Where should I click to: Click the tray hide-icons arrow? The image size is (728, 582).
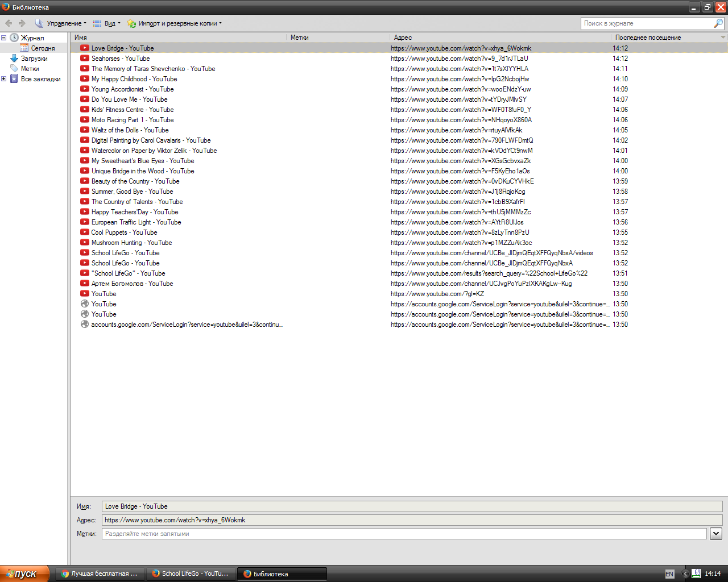(685, 574)
